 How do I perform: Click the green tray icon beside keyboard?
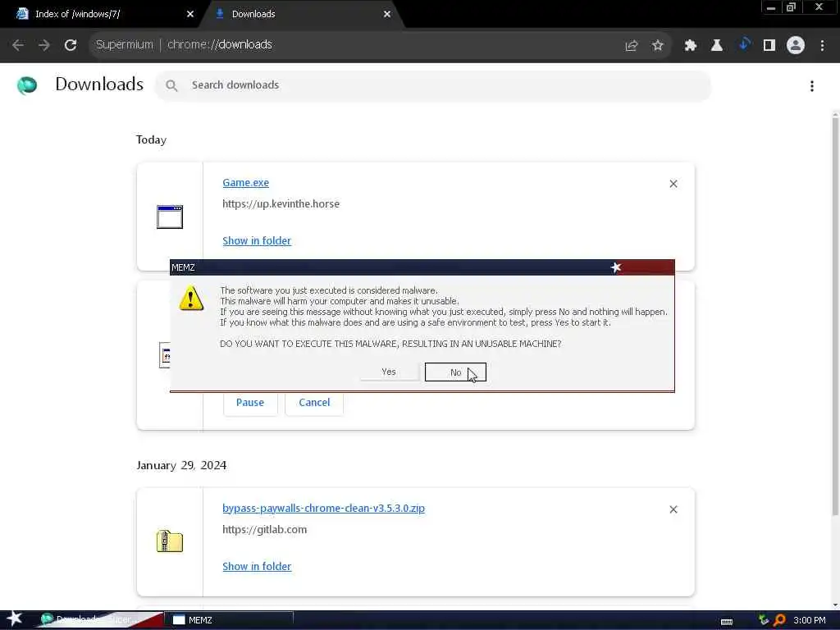tap(764, 620)
